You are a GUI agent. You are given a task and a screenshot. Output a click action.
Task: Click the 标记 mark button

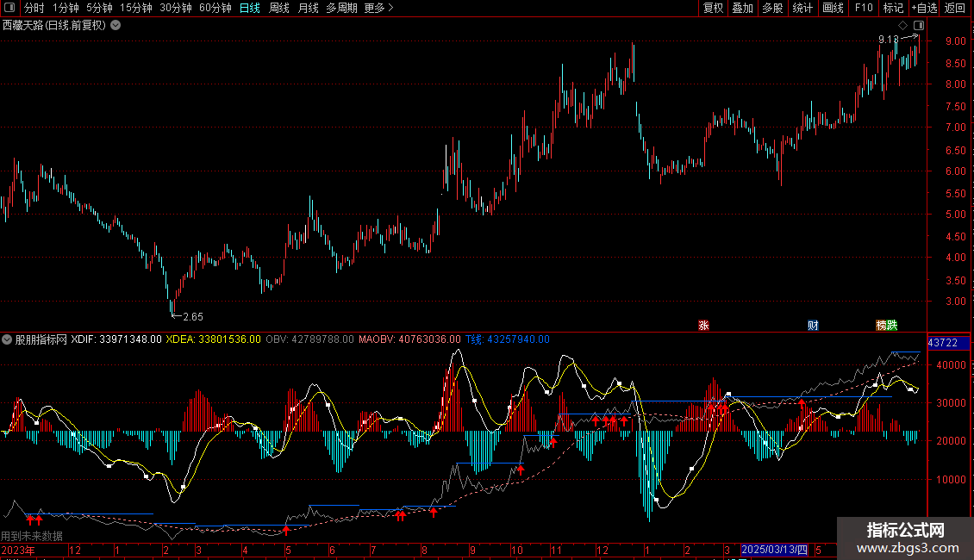(893, 8)
